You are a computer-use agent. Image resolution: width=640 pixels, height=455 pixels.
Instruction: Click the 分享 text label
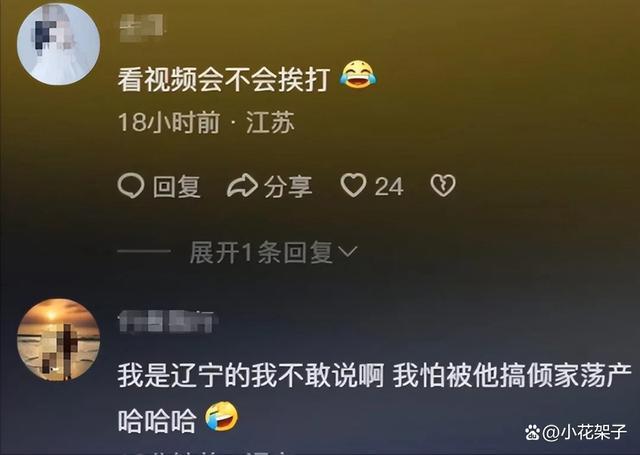point(288,187)
